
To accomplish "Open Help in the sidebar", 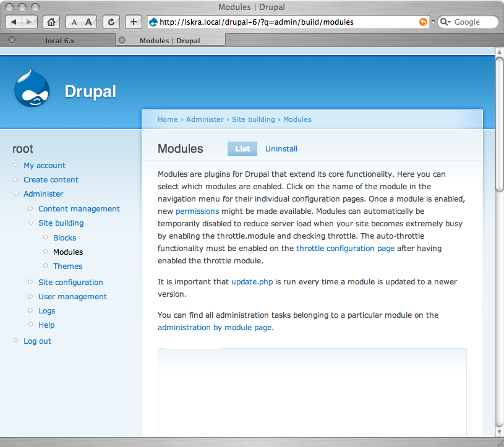I will pyautogui.click(x=46, y=325).
